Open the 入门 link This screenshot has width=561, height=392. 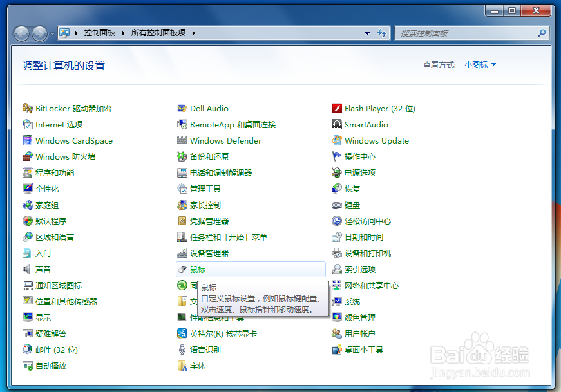pyautogui.click(x=43, y=253)
